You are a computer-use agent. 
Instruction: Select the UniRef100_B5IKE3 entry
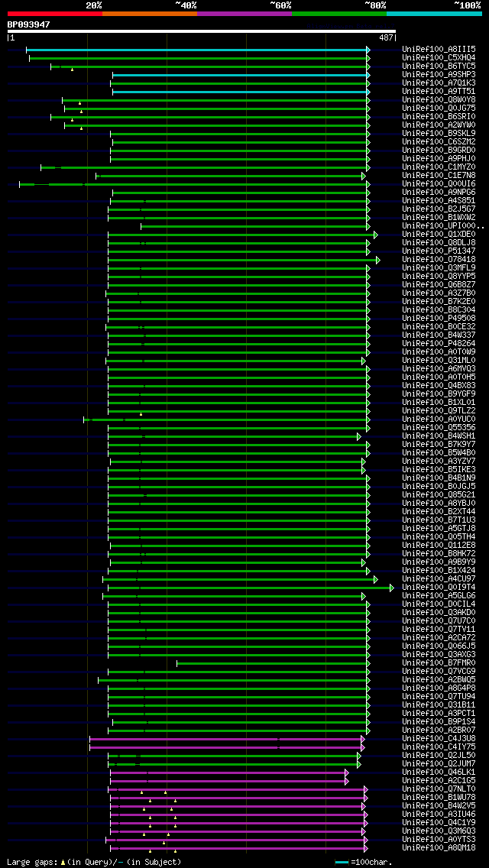coord(439,470)
